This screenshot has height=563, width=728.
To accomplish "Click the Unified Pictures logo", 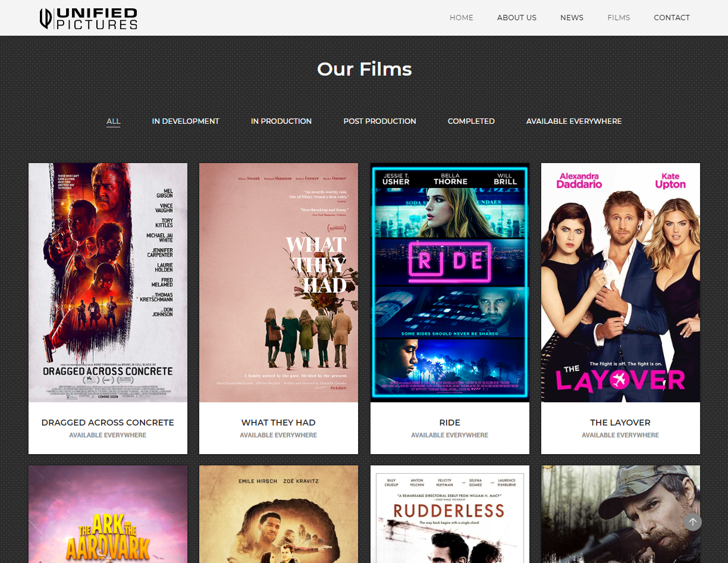I will [88, 18].
